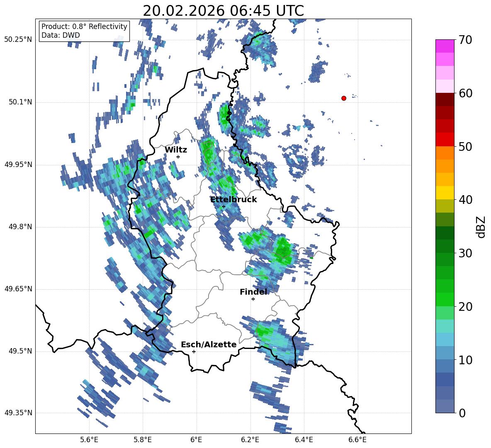Click the 20 colorbar tick label
This screenshot has width=491, height=448.
click(465, 307)
